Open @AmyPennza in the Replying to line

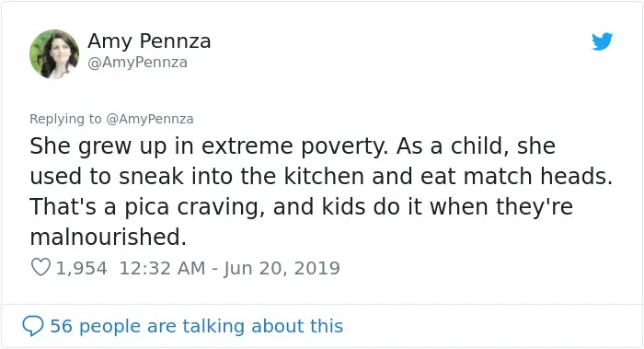(149, 119)
